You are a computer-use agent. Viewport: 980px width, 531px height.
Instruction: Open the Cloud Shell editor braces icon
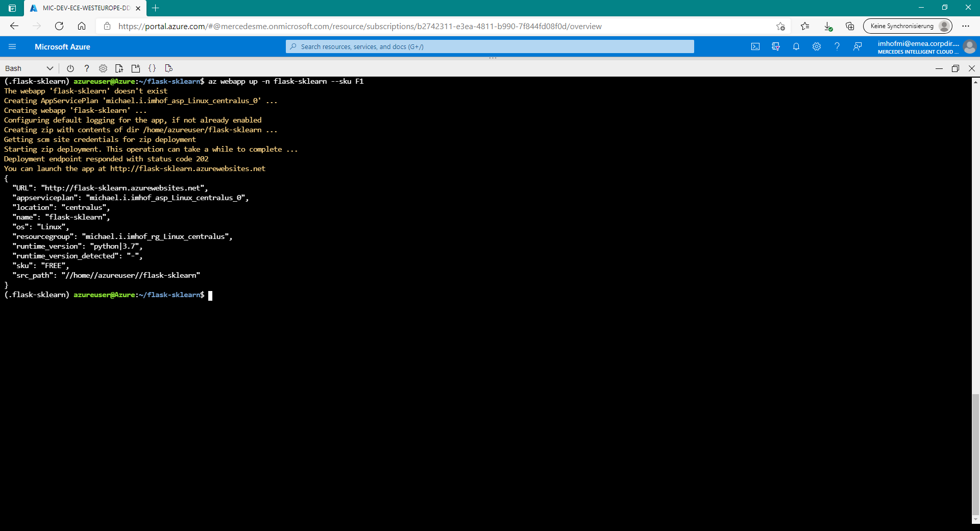(152, 68)
